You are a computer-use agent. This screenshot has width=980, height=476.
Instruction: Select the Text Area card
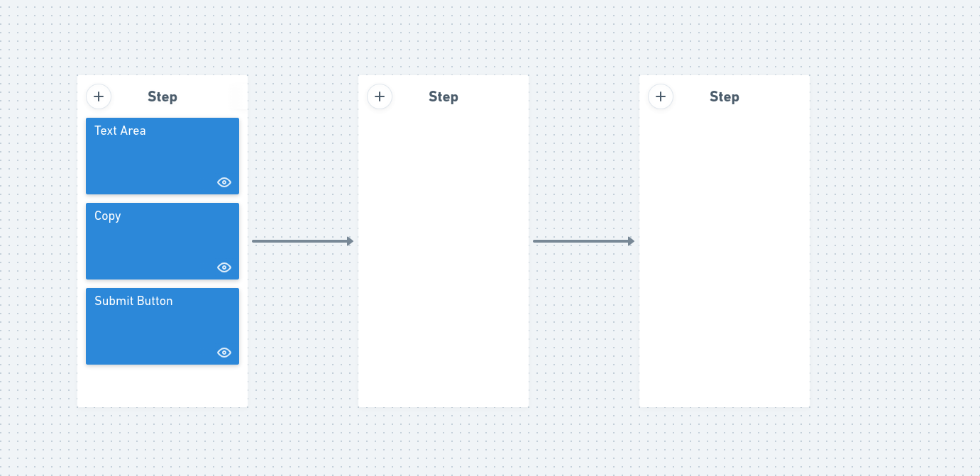tap(162, 160)
